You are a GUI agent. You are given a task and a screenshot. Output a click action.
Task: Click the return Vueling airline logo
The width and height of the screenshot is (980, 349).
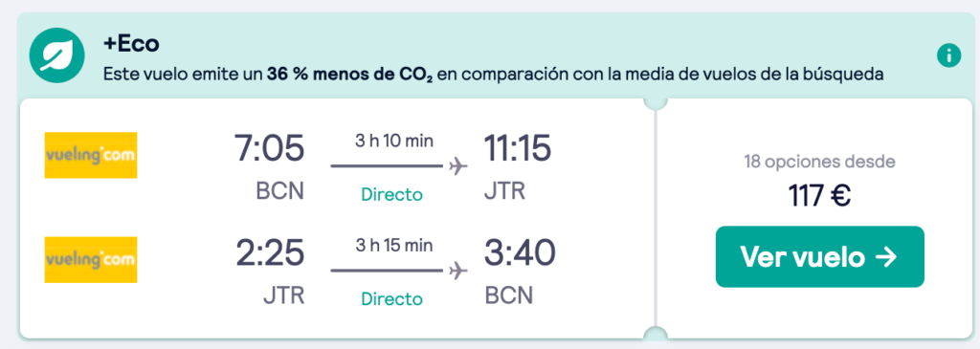click(91, 260)
